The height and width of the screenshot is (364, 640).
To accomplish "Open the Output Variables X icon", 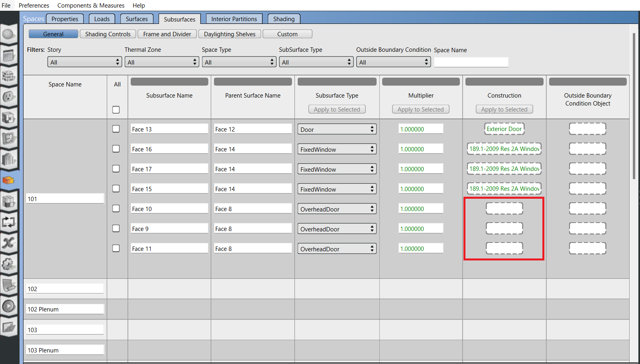I will 8,243.
